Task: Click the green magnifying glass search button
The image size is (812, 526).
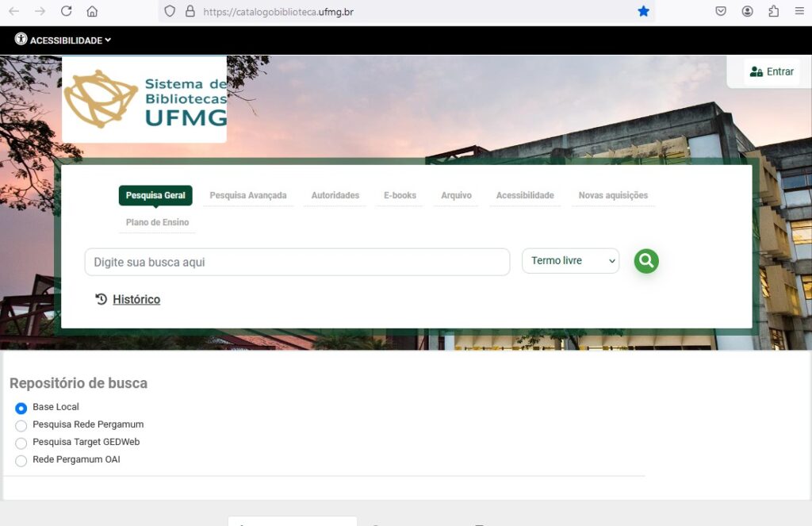Action: pos(646,261)
